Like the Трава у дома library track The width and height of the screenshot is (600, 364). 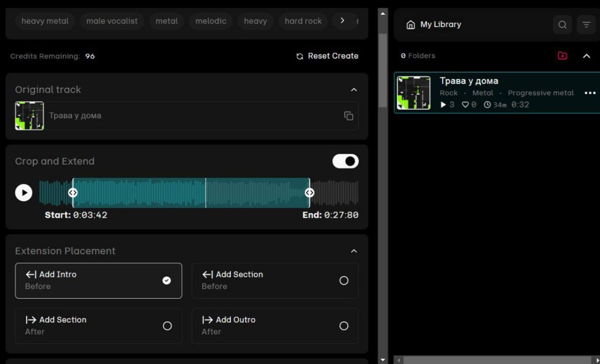coord(466,105)
